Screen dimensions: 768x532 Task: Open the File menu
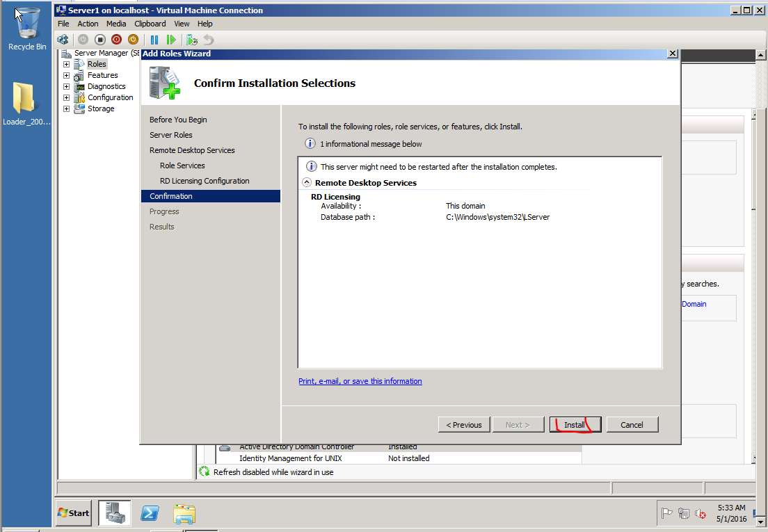(64, 24)
